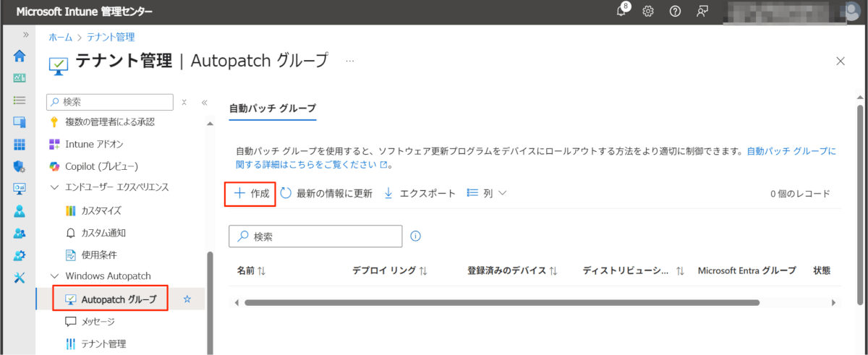Open the notifications bell

click(622, 11)
